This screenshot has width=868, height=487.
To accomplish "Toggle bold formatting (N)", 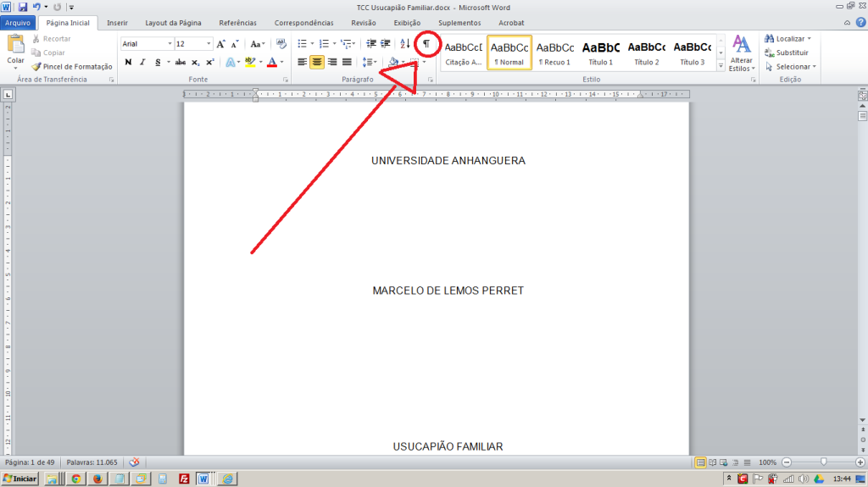I will point(129,62).
